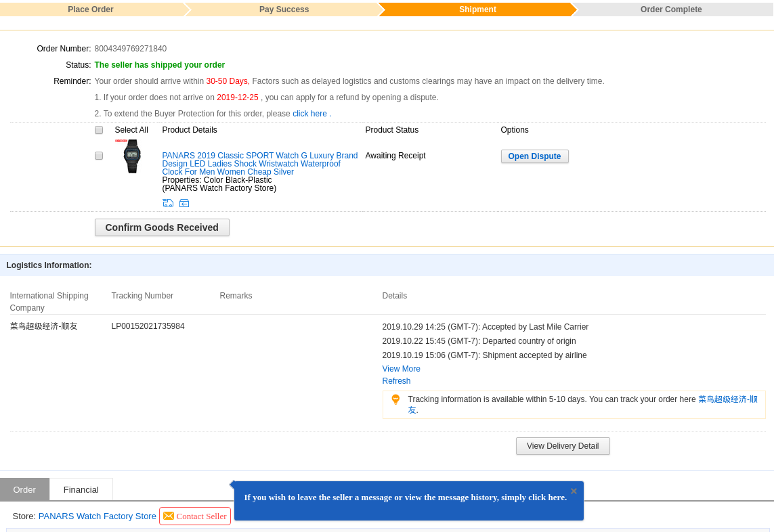774x532 pixels.
Task: Click the deadline date 2019-12-25
Action: 238,97
